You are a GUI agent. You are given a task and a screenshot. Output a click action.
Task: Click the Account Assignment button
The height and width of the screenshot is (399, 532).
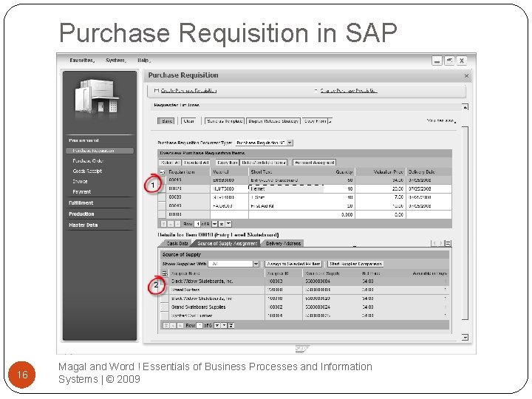pos(314,163)
